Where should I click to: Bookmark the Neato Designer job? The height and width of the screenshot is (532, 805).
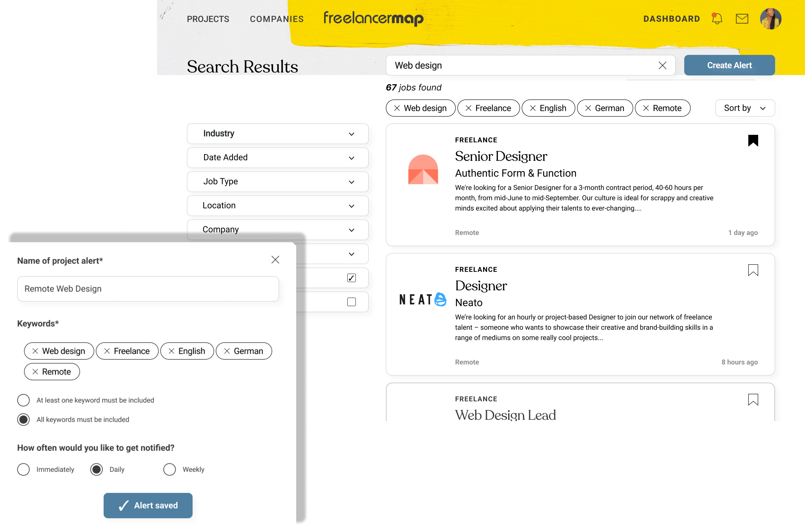coord(753,270)
